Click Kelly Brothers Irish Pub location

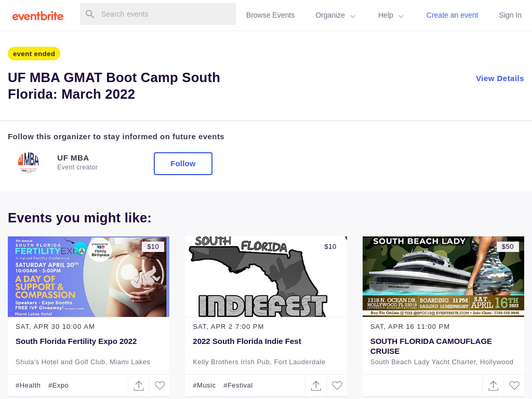tap(259, 362)
